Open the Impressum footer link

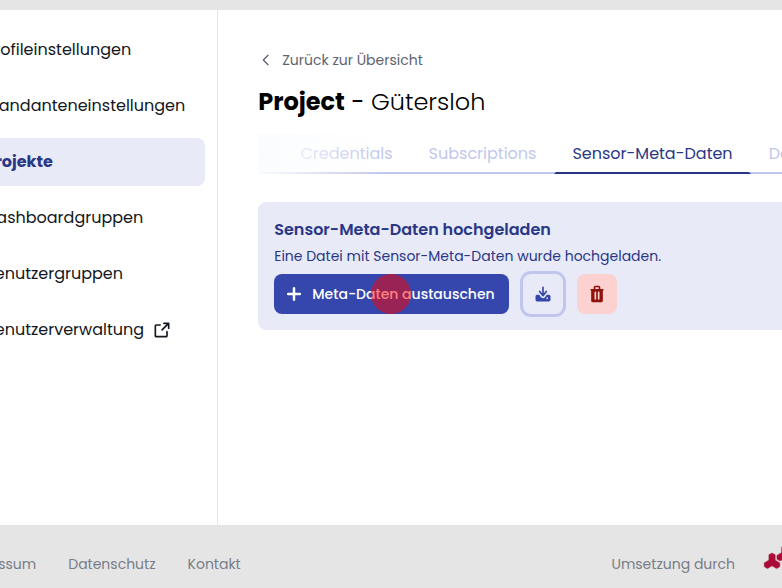pyautogui.click(x=18, y=564)
